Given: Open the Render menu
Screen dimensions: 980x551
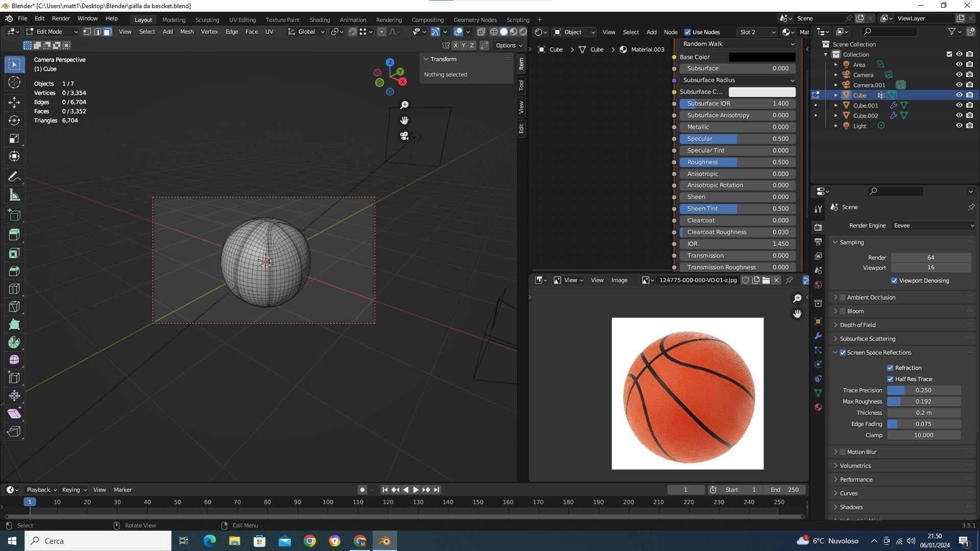Looking at the screenshot, I should (61, 18).
